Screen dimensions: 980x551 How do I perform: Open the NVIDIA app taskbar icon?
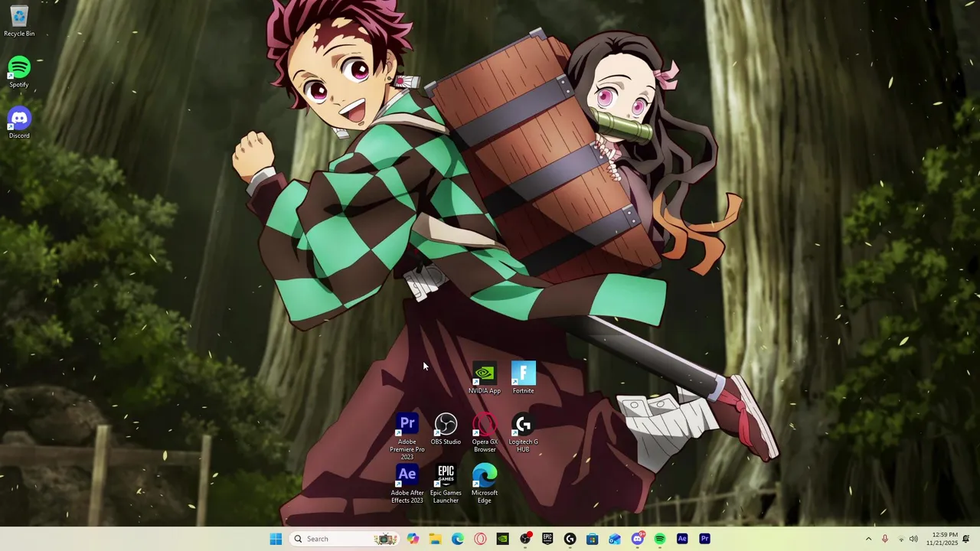tap(502, 539)
